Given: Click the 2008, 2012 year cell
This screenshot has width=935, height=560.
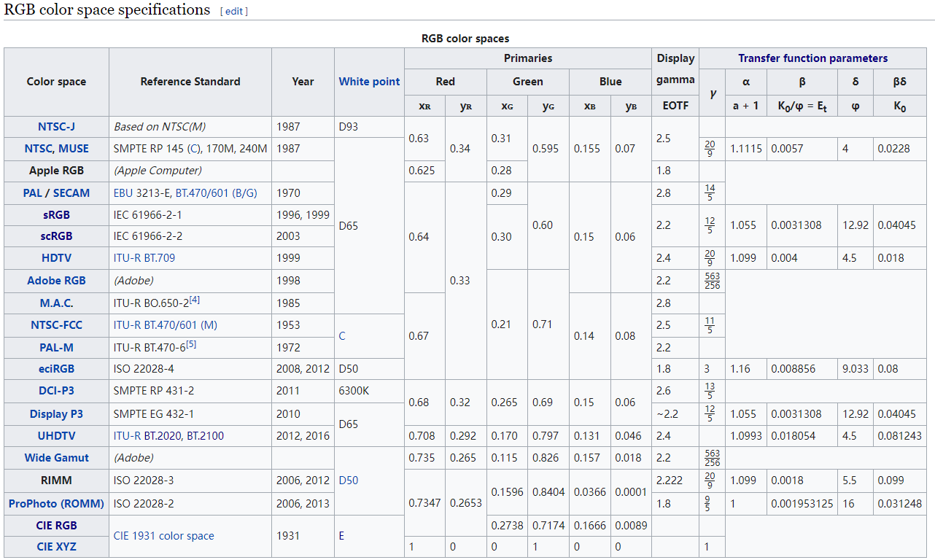Looking at the screenshot, I should pyautogui.click(x=303, y=369).
